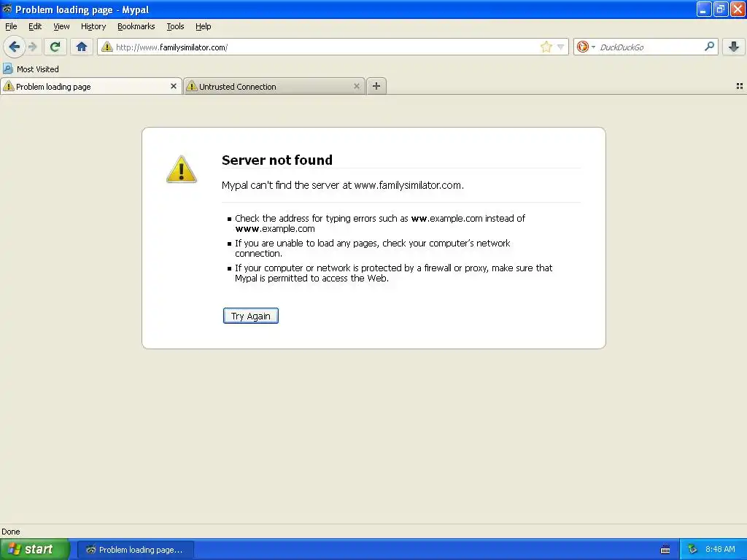The width and height of the screenshot is (747, 560).
Task: Open the Tools menu
Action: click(x=175, y=26)
